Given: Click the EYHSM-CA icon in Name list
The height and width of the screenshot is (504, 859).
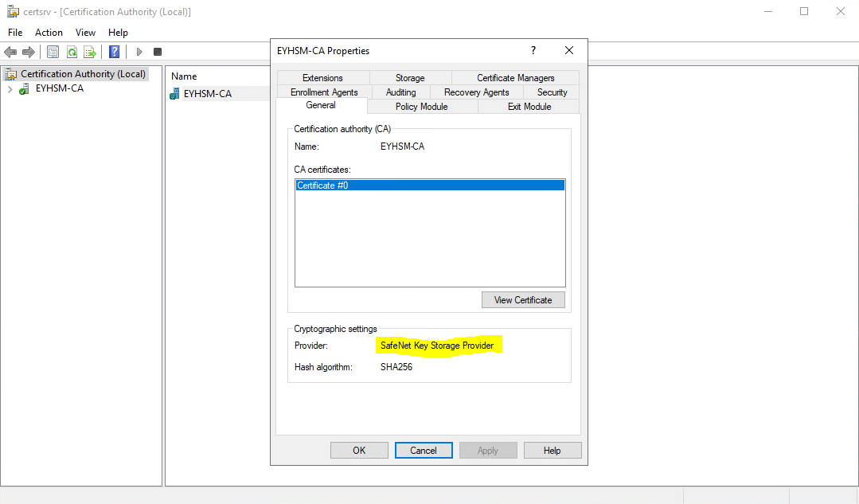Looking at the screenshot, I should pyautogui.click(x=175, y=94).
